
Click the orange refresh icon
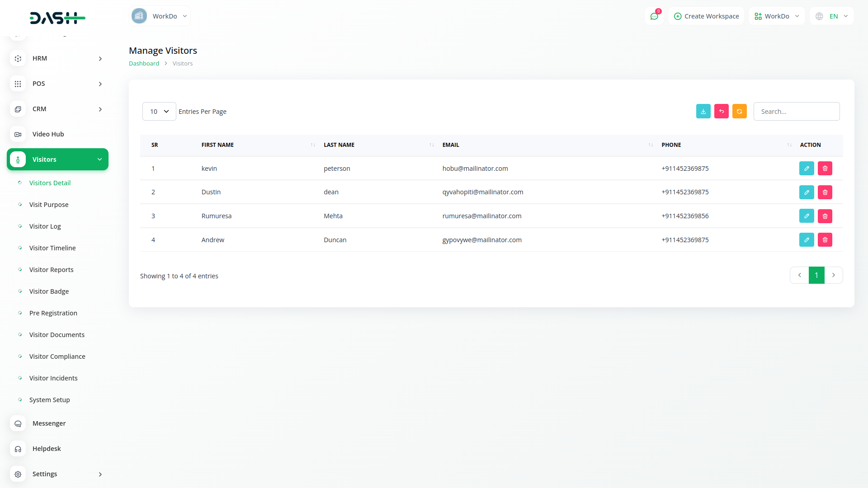(x=739, y=111)
